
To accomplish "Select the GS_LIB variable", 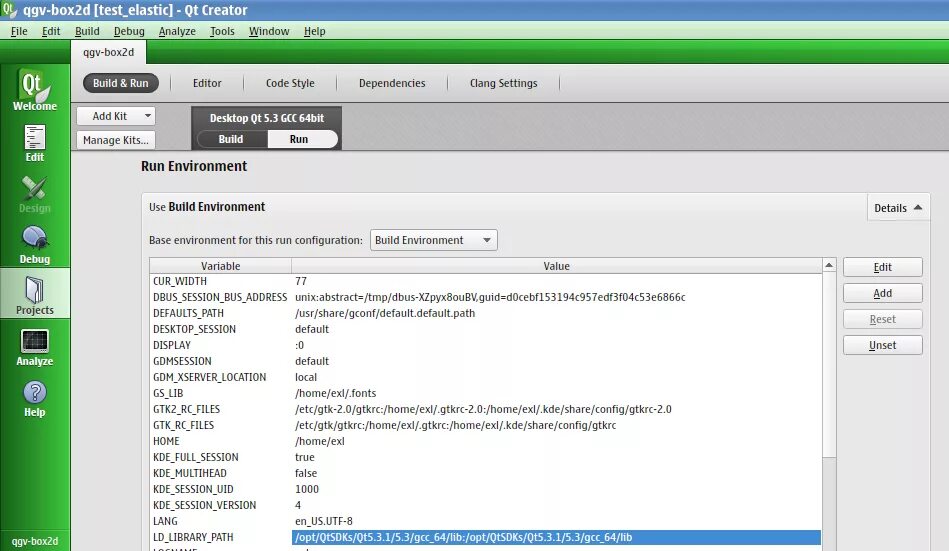I will coord(168,393).
